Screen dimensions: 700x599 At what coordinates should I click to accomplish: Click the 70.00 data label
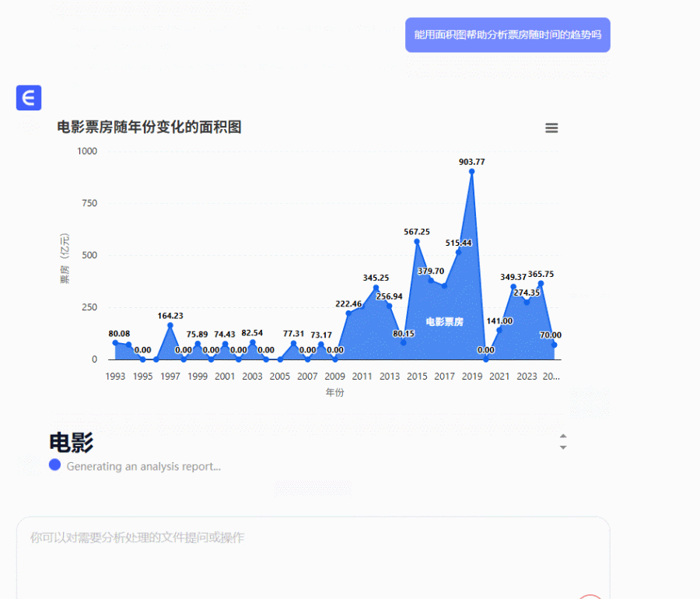pos(551,335)
